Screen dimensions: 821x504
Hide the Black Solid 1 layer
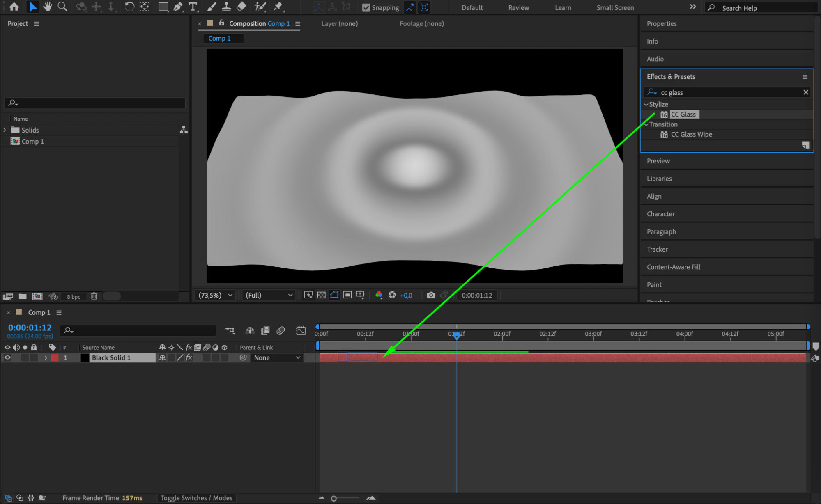click(7, 357)
